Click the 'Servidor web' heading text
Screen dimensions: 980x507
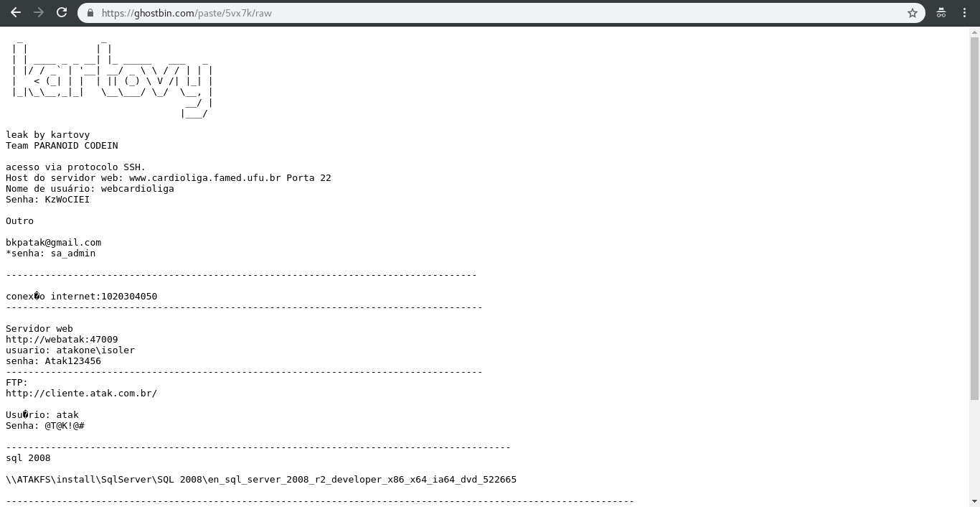click(39, 328)
